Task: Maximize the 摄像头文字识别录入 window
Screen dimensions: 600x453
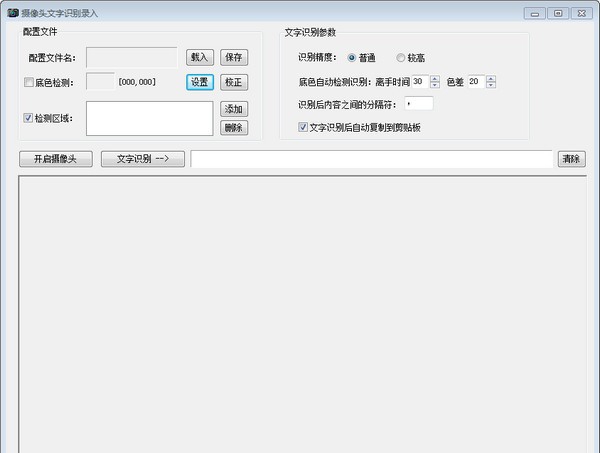Action: pos(558,14)
